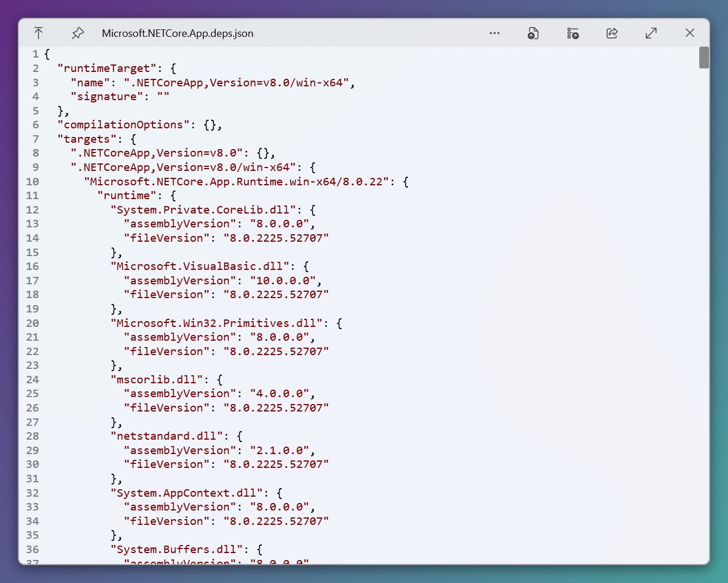
Task: Share the Microsoft.NETCore.App.deps.json file
Action: coord(612,33)
